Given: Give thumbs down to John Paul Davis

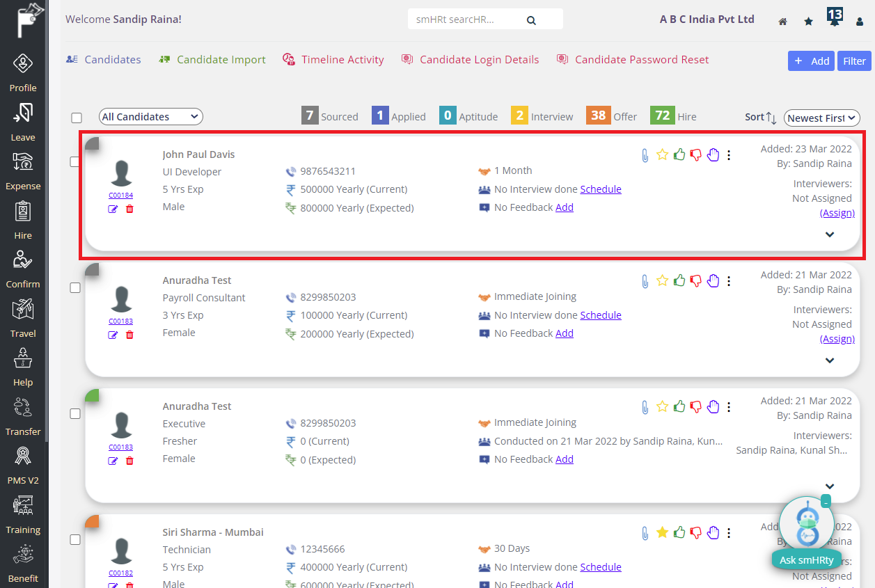Looking at the screenshot, I should pyautogui.click(x=696, y=155).
